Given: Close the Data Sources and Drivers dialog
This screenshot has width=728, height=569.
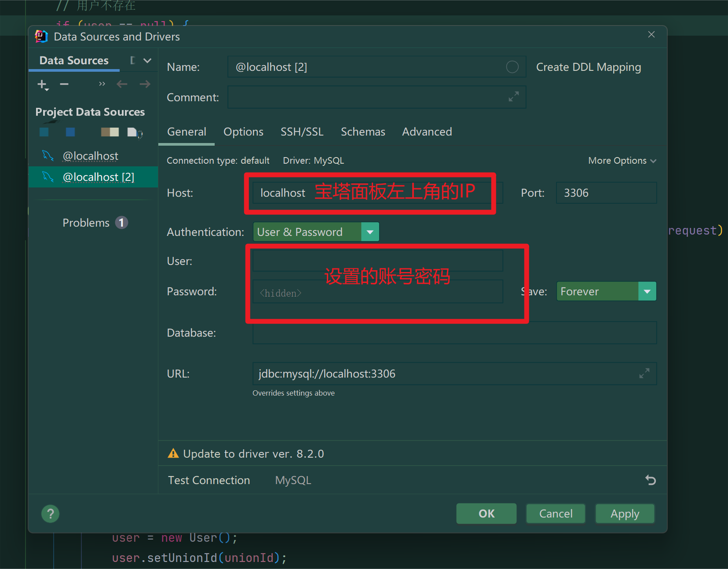Looking at the screenshot, I should click(651, 34).
